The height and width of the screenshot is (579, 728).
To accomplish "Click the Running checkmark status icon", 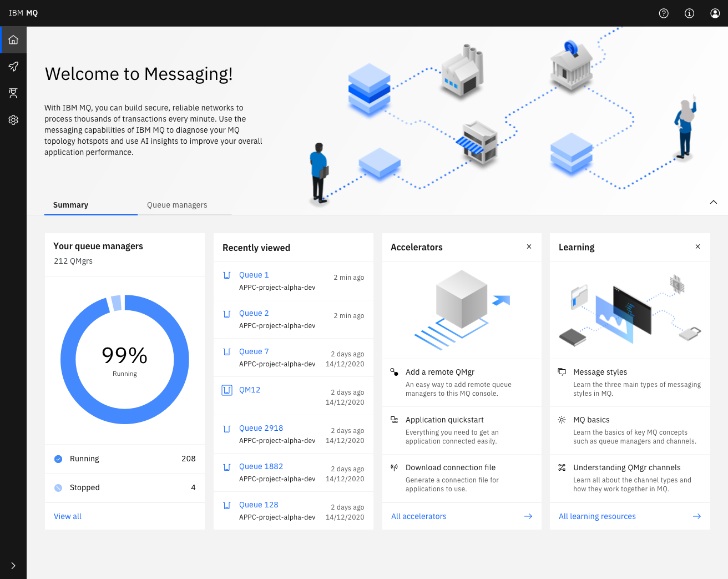I will pos(58,459).
